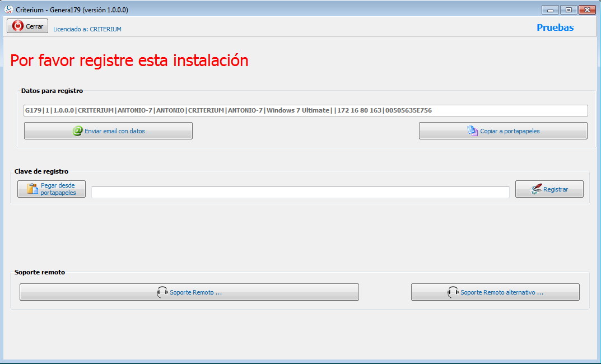Click the Registrar button
601x364 pixels.
pyautogui.click(x=549, y=189)
